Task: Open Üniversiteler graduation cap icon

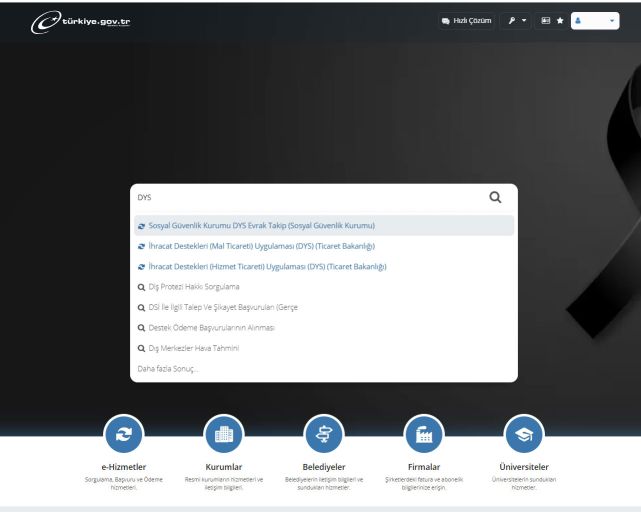Action: click(x=524, y=434)
